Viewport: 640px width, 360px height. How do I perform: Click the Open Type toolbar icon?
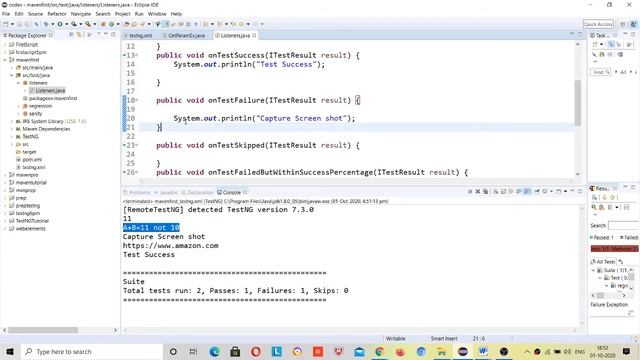(x=127, y=24)
